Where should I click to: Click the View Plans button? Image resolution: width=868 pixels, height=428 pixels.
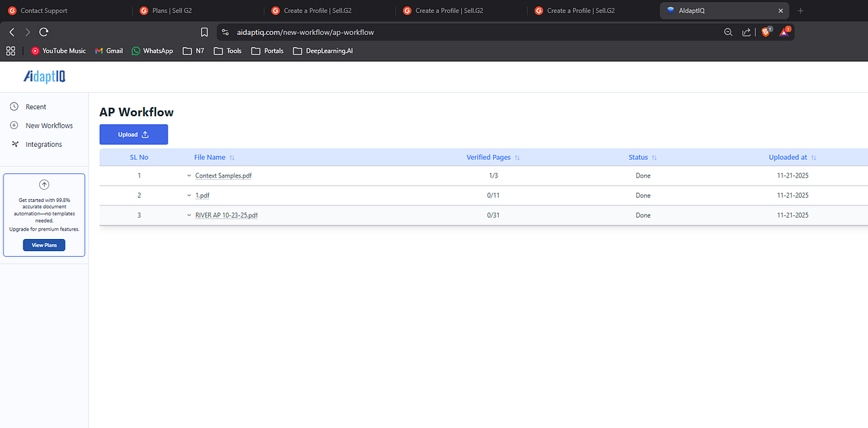(x=44, y=245)
